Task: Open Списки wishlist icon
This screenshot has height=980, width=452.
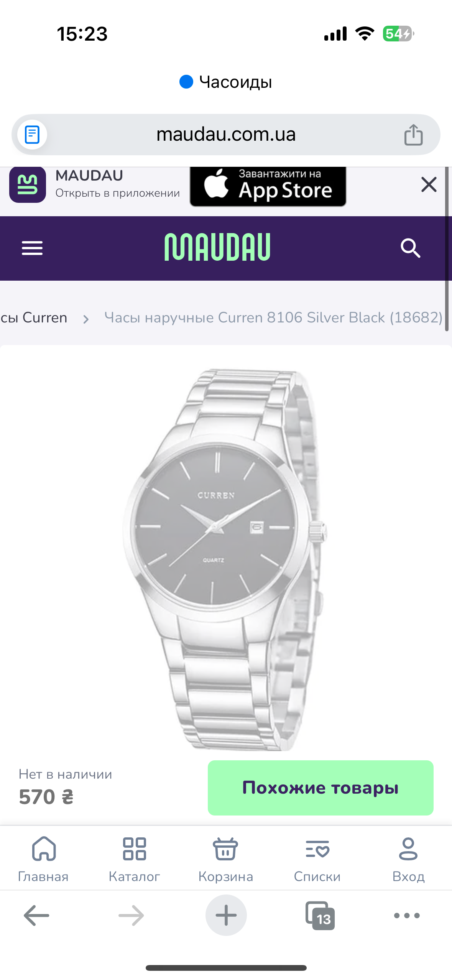Action: [317, 849]
